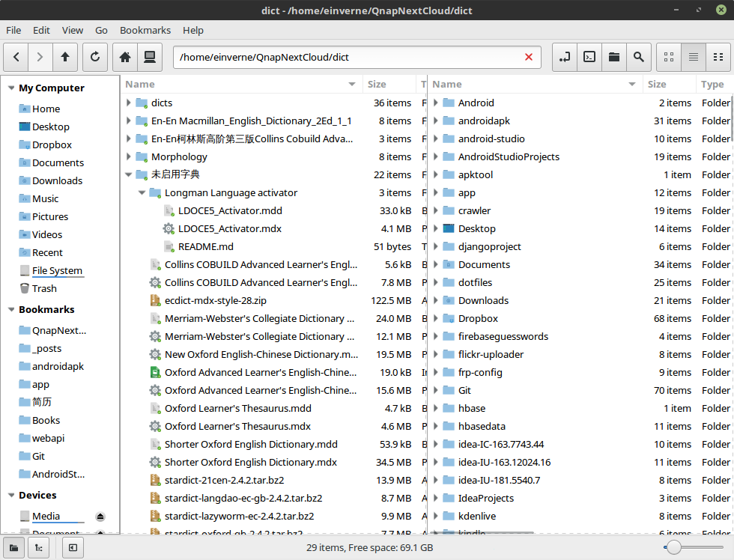Expand the dicts folder
This screenshot has width=734, height=560.
pos(129,103)
